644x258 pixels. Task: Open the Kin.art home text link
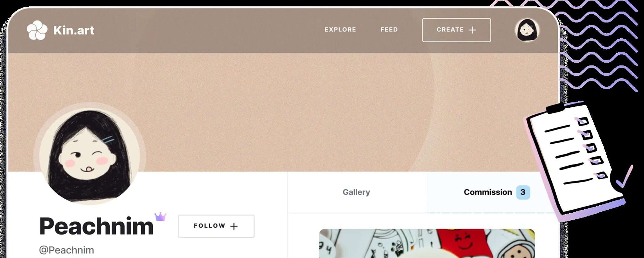coord(74,30)
